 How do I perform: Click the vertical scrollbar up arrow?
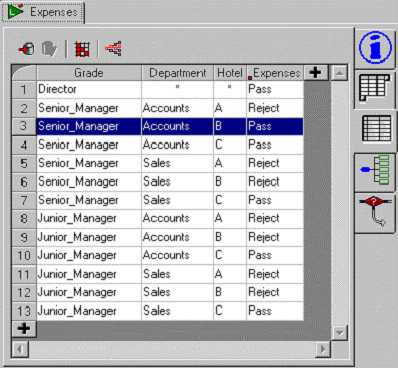(x=339, y=72)
